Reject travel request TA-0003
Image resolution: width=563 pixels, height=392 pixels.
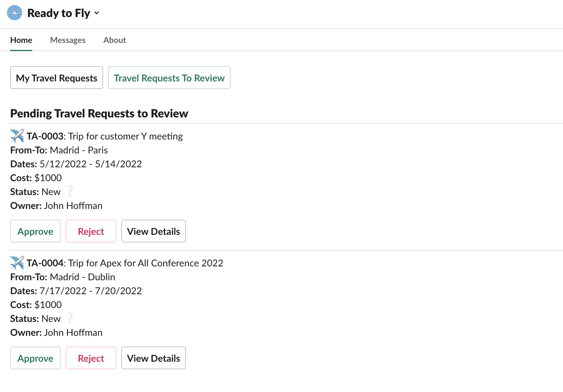pyautogui.click(x=91, y=231)
